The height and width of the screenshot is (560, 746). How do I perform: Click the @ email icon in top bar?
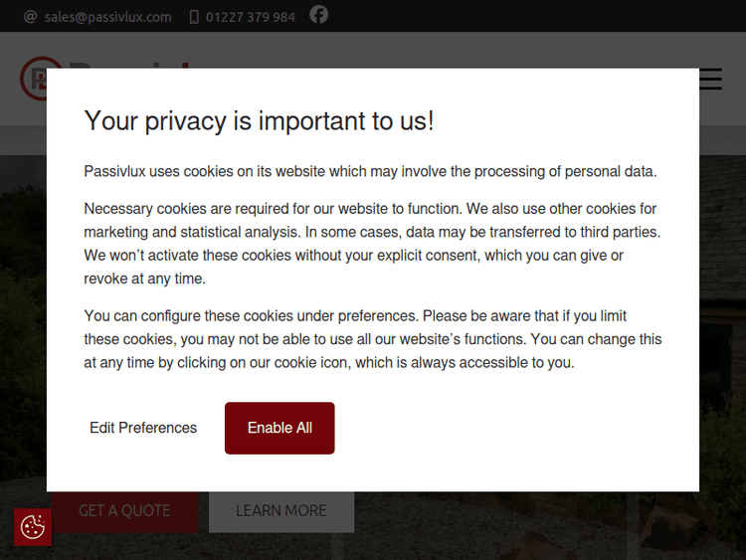[30, 17]
